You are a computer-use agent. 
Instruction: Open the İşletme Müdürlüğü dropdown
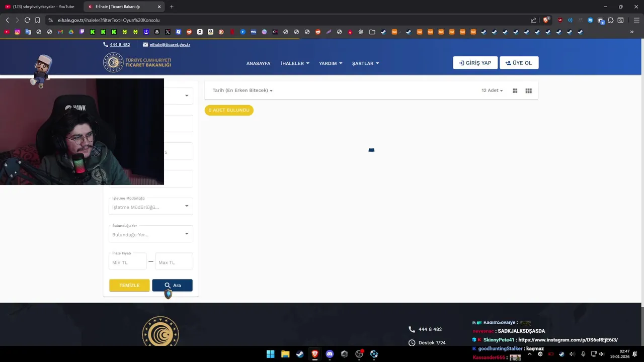click(x=150, y=207)
